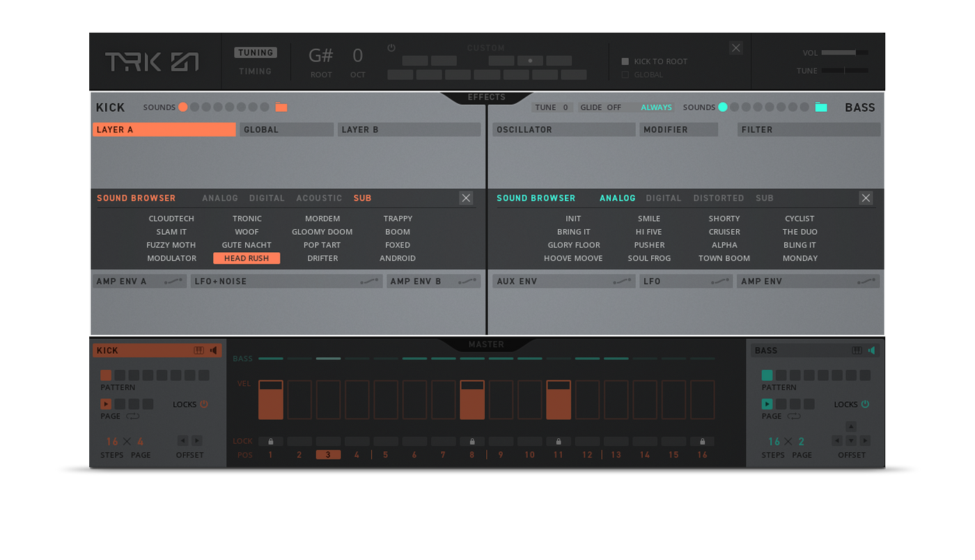Load the Gloomy Doom kick sound

click(x=322, y=232)
